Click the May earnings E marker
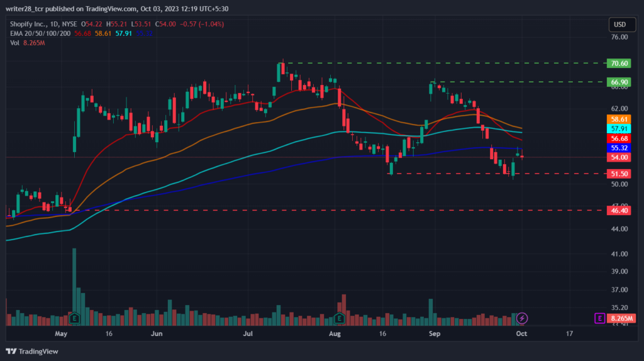The image size is (644, 361). pos(74,318)
